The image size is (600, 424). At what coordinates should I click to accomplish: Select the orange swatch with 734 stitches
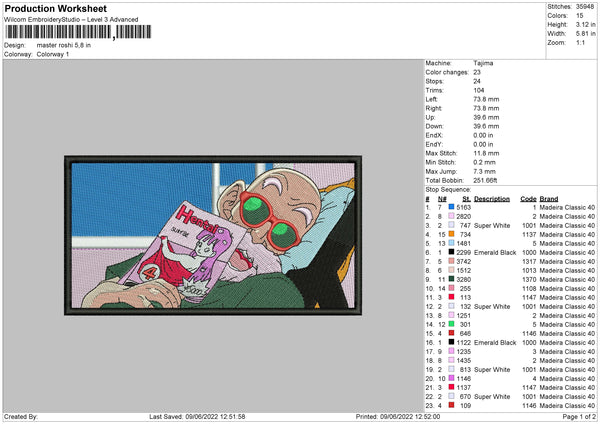click(451, 234)
